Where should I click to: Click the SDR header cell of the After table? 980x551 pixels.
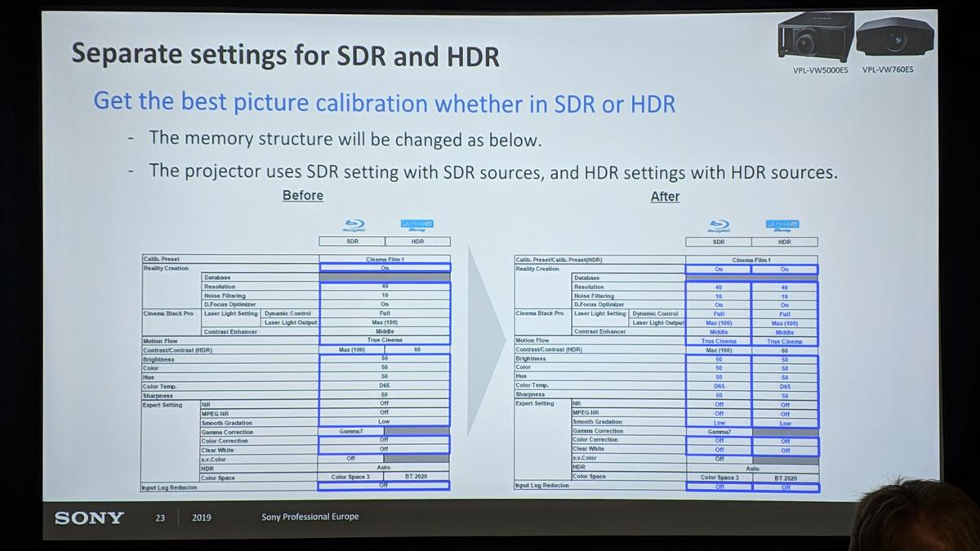719,242
